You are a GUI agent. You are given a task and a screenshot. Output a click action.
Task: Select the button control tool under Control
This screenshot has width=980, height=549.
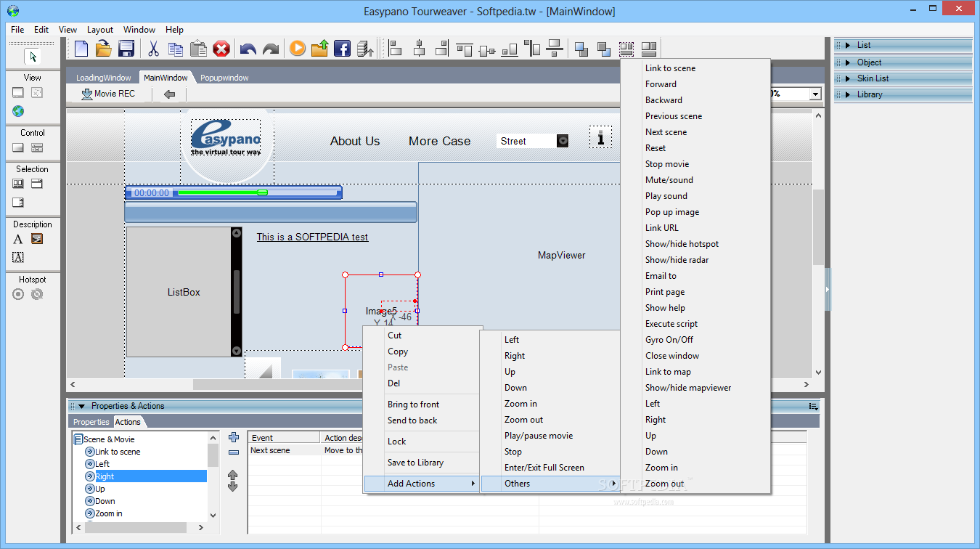pyautogui.click(x=18, y=147)
